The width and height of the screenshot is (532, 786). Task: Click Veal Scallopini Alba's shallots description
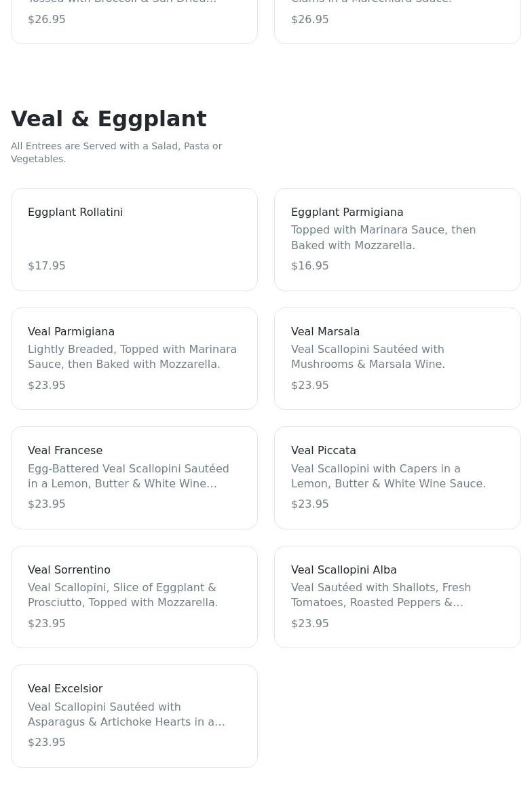tap(381, 595)
